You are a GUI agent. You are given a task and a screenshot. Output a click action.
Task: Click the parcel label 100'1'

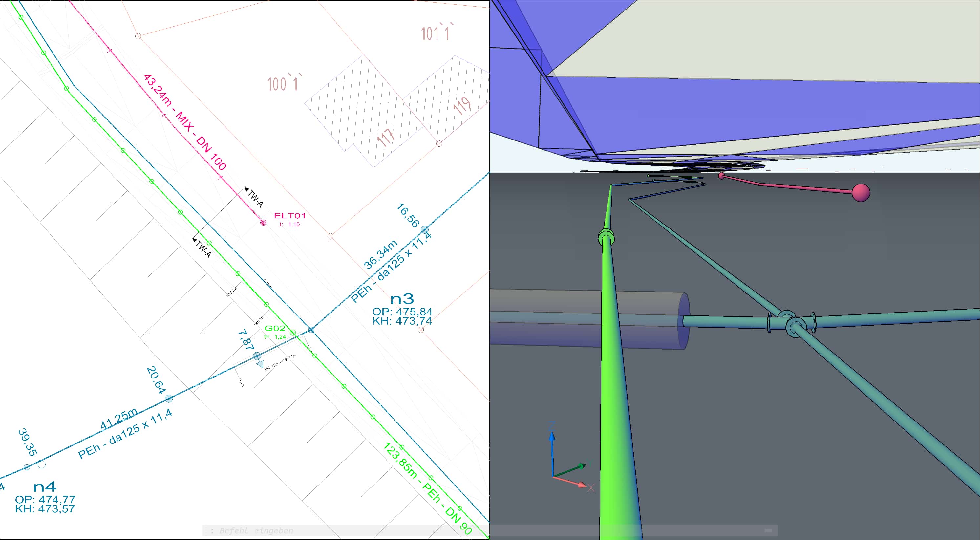284,84
